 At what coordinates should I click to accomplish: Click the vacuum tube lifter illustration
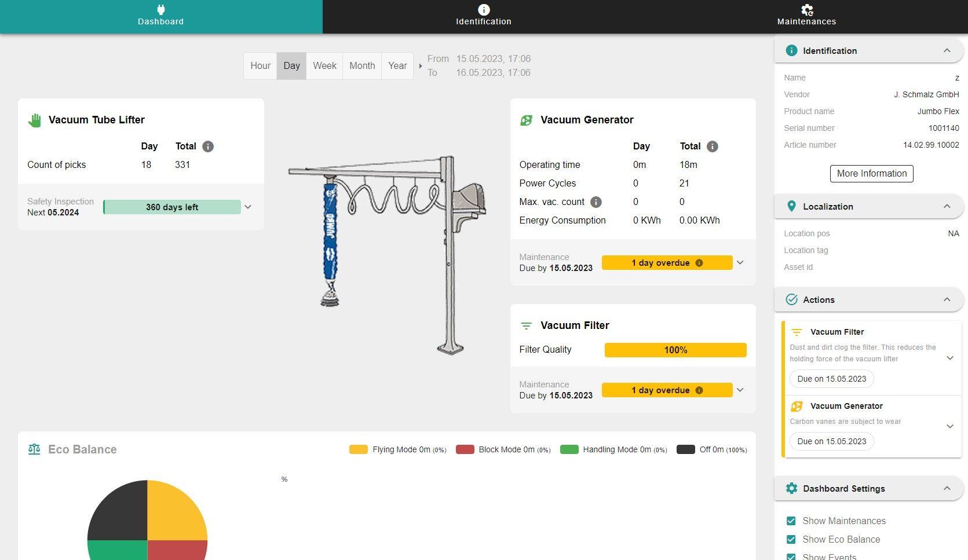tap(387, 255)
